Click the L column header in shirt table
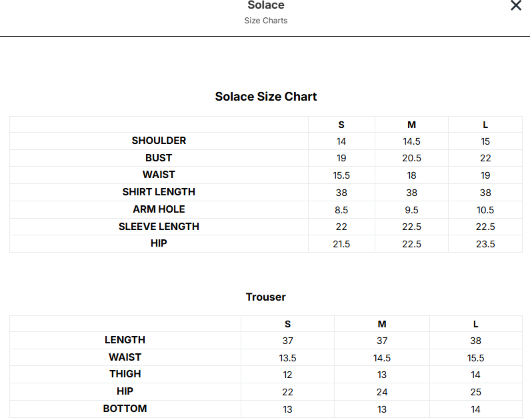 click(485, 125)
